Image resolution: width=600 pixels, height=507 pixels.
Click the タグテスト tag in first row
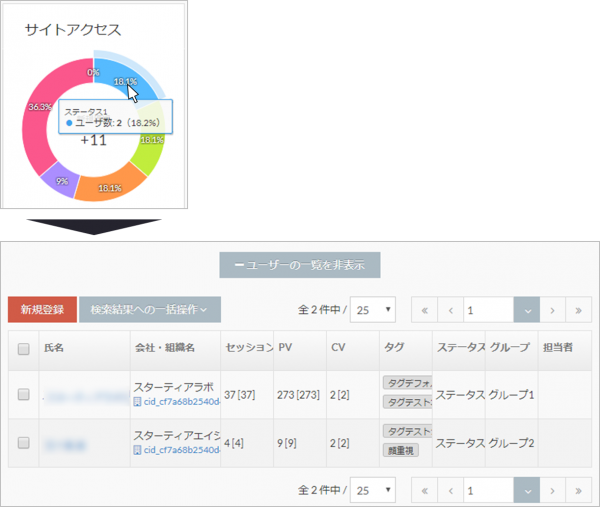coord(408,402)
